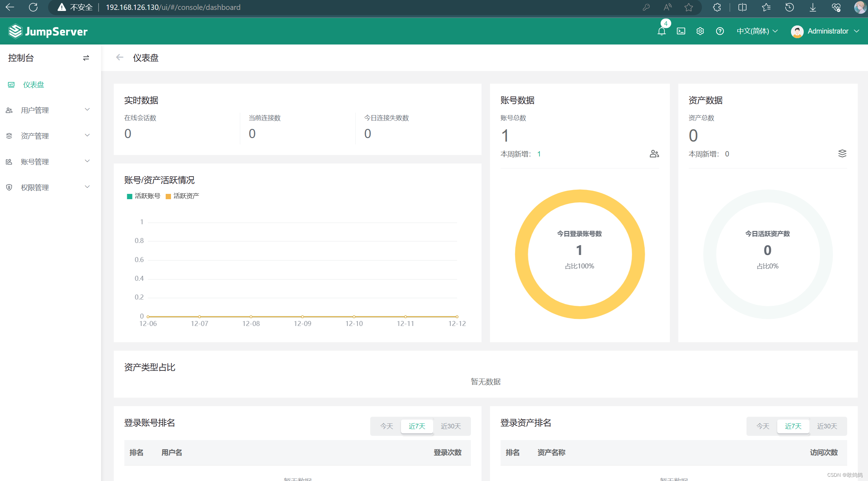
Task: Click the users icon in 账号数据 card
Action: coord(654,154)
